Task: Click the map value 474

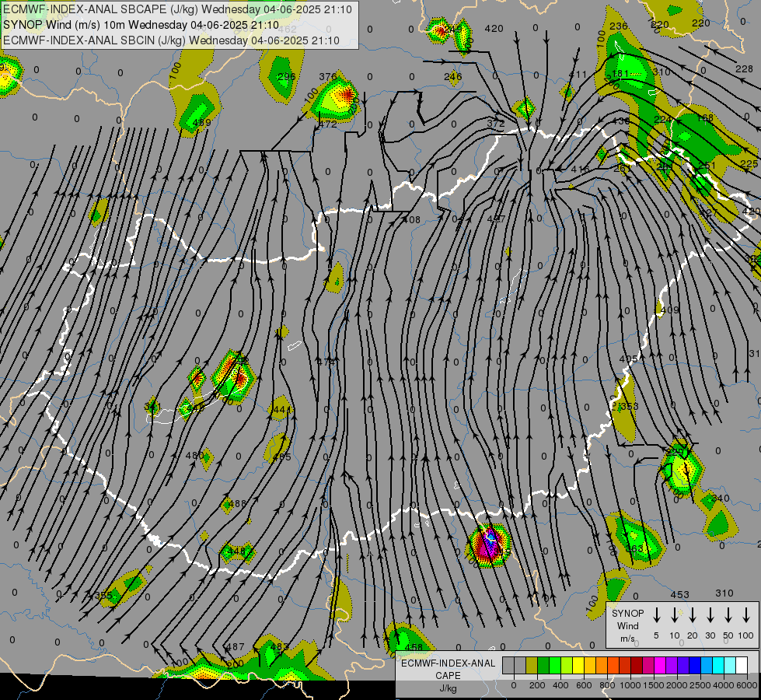Action: (326, 362)
